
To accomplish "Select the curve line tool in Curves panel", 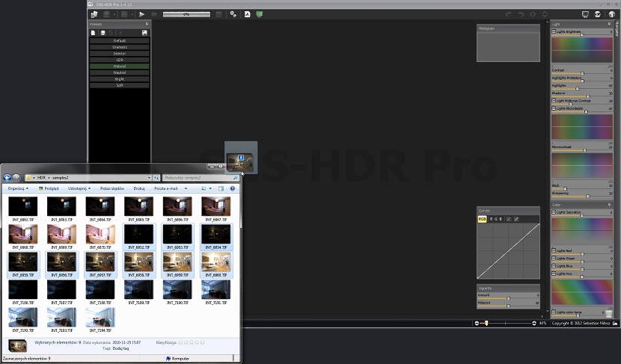I will tap(509, 219).
